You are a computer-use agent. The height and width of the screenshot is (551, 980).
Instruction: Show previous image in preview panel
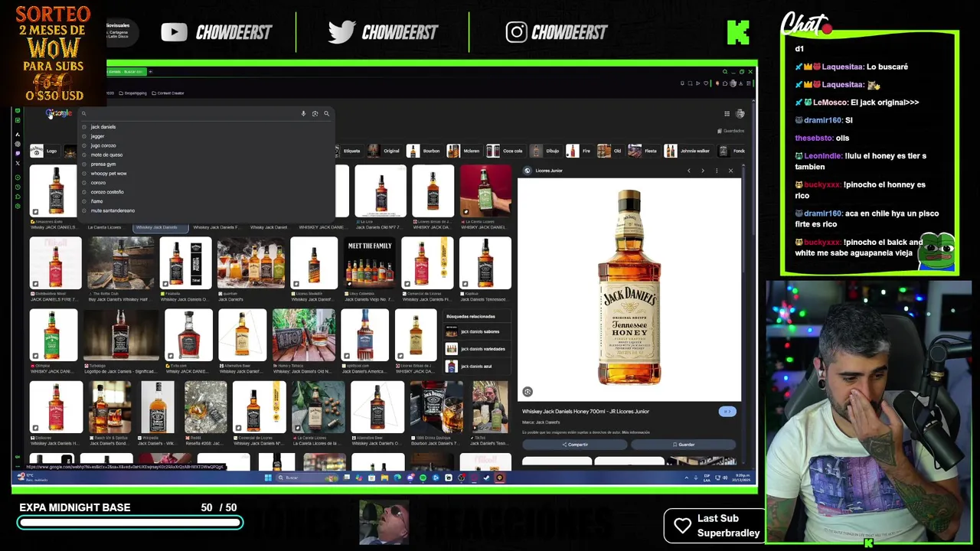tap(688, 171)
